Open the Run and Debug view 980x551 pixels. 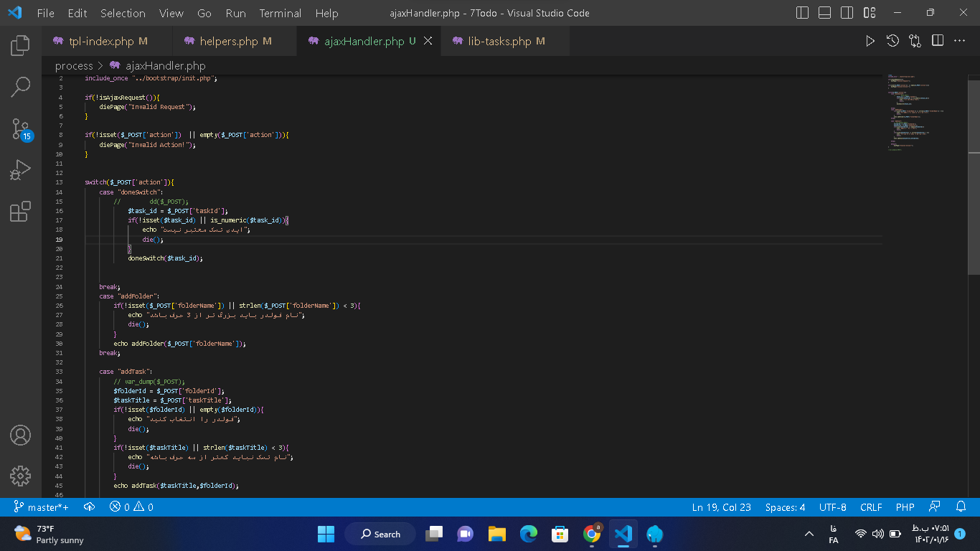tap(20, 170)
